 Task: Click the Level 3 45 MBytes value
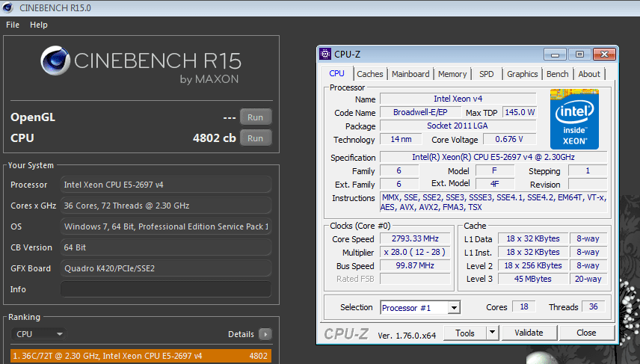[x=532, y=279]
